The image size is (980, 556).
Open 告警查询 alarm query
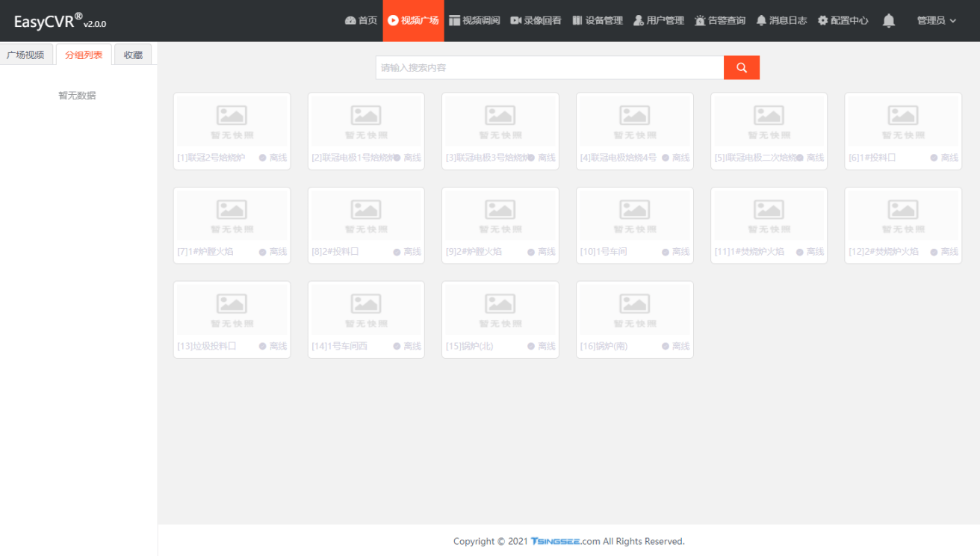coord(720,21)
